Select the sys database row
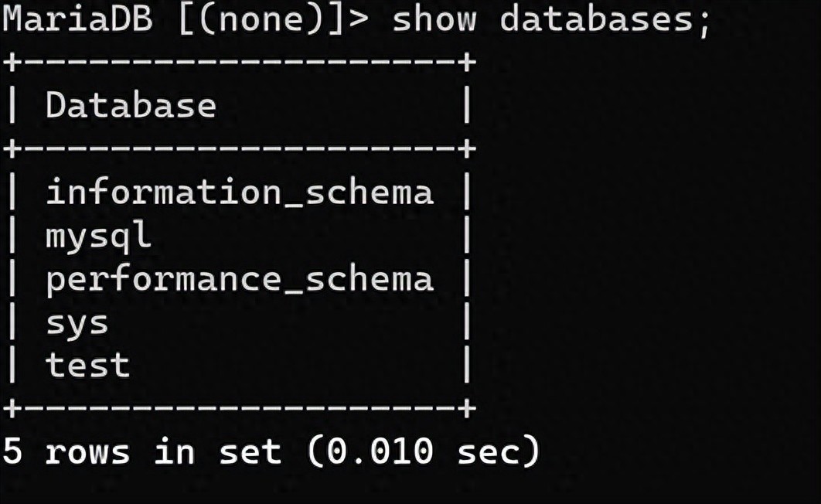Screen dimensions: 821x504 pos(77,322)
